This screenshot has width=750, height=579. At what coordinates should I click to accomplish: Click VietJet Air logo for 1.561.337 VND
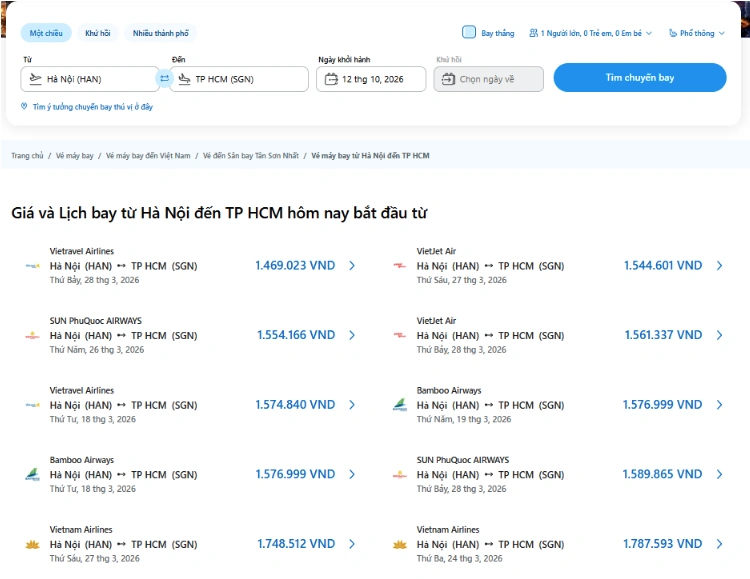pos(399,335)
